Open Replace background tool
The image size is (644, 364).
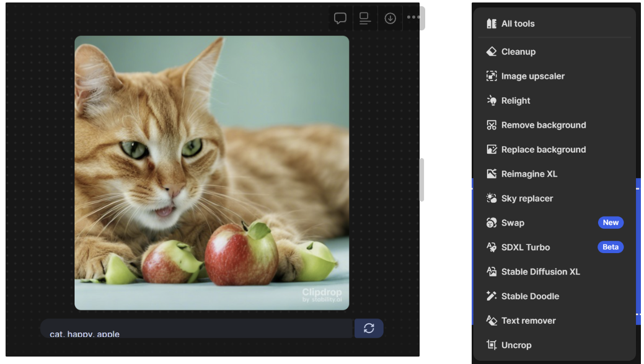pos(544,149)
